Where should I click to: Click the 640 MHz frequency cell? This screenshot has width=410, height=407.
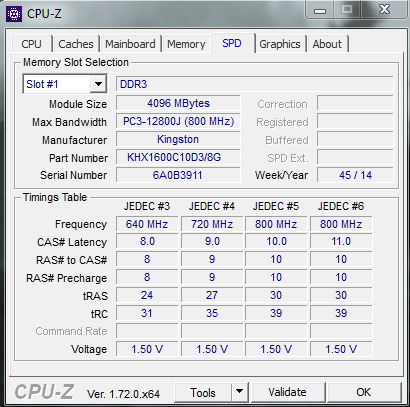click(147, 224)
